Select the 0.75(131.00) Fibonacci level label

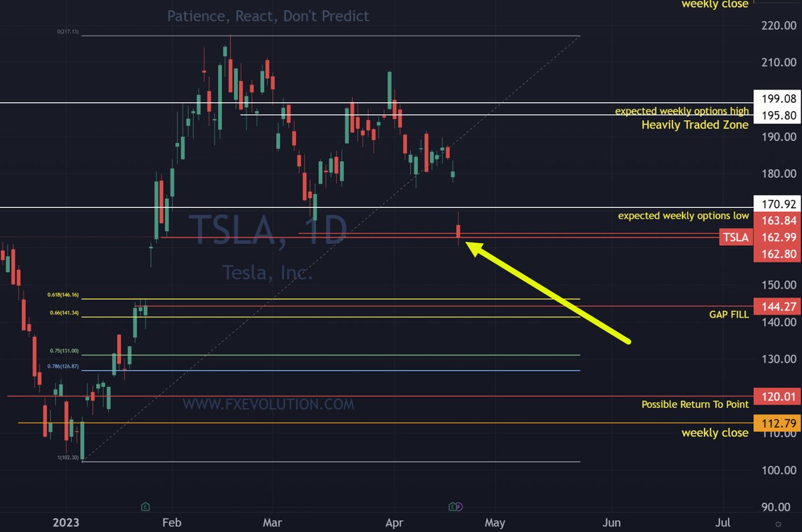coord(64,350)
